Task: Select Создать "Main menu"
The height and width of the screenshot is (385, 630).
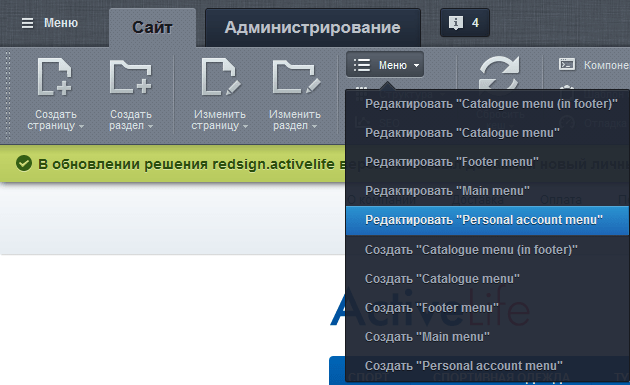Action: click(488, 337)
